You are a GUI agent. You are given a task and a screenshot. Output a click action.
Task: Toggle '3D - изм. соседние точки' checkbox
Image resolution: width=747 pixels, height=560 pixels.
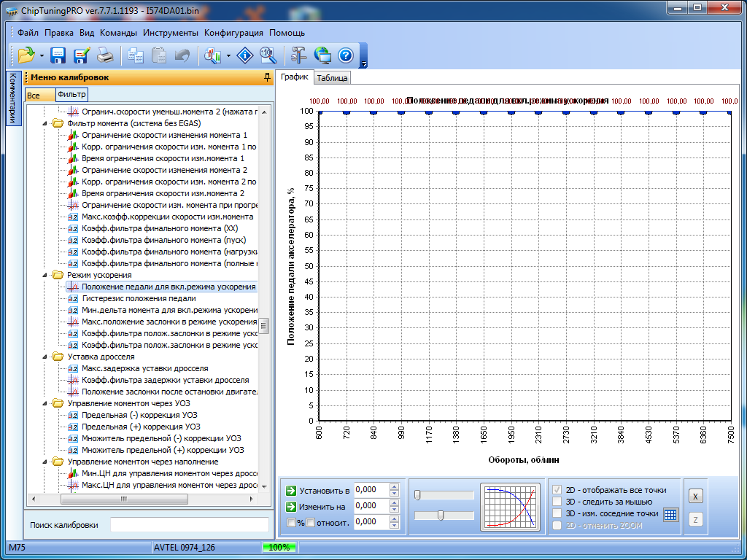[558, 513]
